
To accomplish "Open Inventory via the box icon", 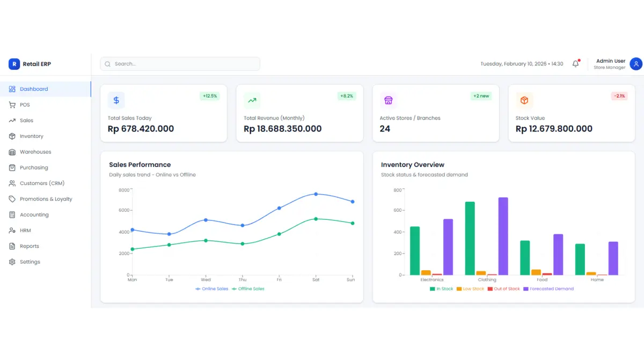I will pyautogui.click(x=11, y=136).
